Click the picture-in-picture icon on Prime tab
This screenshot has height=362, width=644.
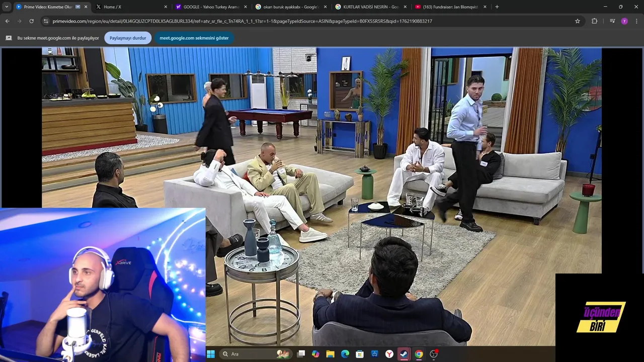tap(77, 7)
